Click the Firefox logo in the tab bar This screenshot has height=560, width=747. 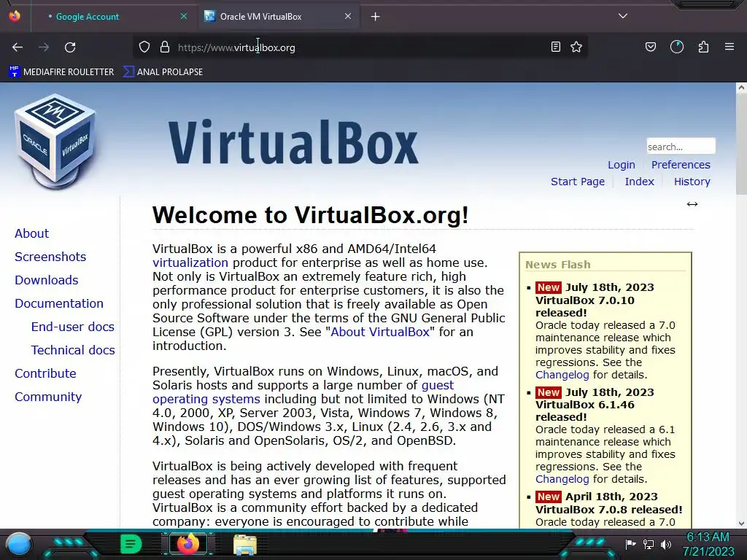pyautogui.click(x=15, y=16)
